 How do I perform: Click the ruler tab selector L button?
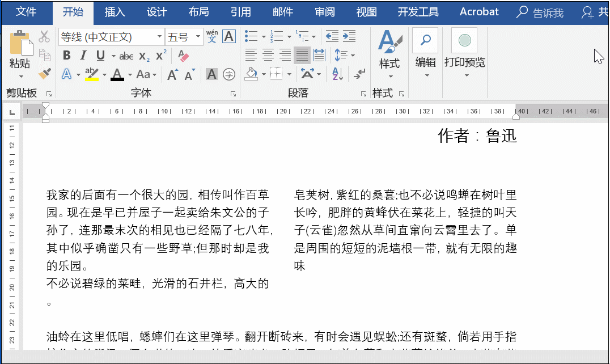coord(12,112)
